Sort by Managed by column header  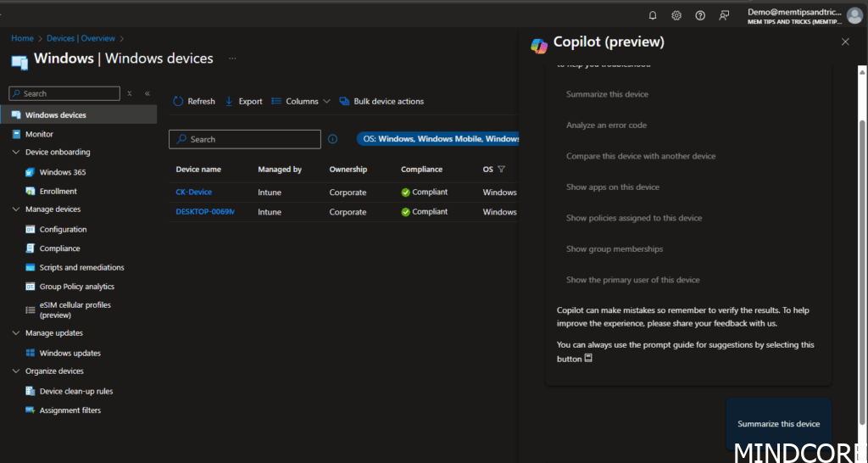pos(280,170)
